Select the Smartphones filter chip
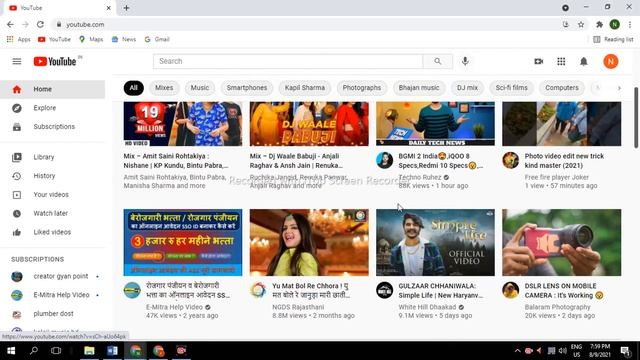This screenshot has width=640, height=360. click(x=247, y=88)
